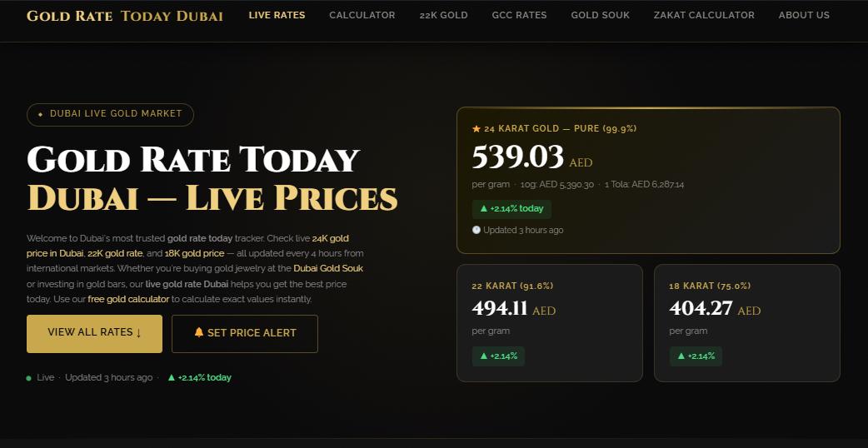The width and height of the screenshot is (868, 448).
Task: Click the bell icon on Set Price Alert
Action: point(199,332)
